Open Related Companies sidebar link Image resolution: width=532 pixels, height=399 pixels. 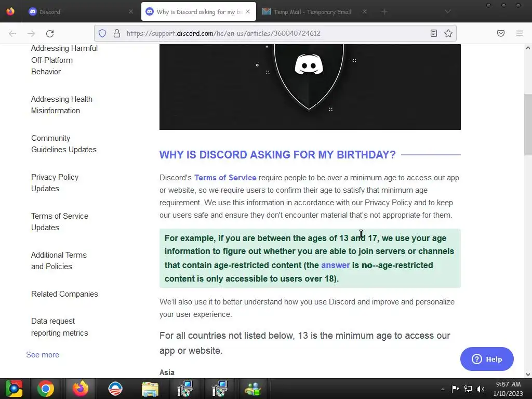click(64, 294)
